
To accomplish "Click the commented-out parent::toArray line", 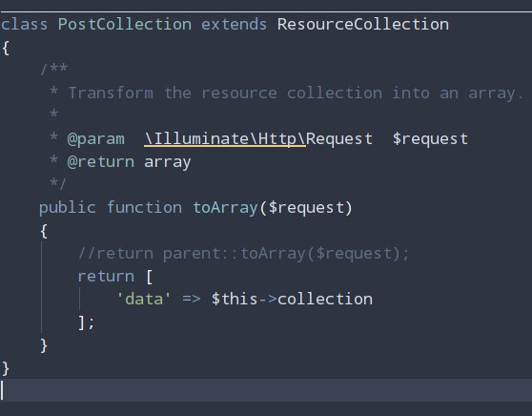I will (x=244, y=254).
